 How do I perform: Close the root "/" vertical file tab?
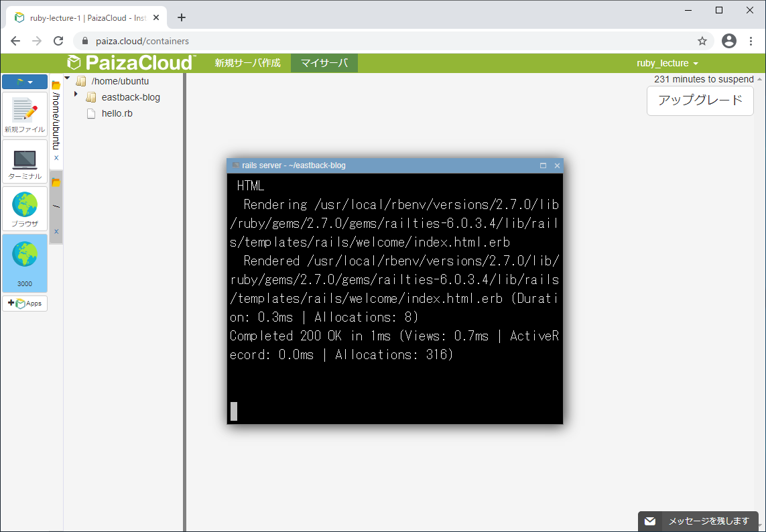tap(56, 232)
